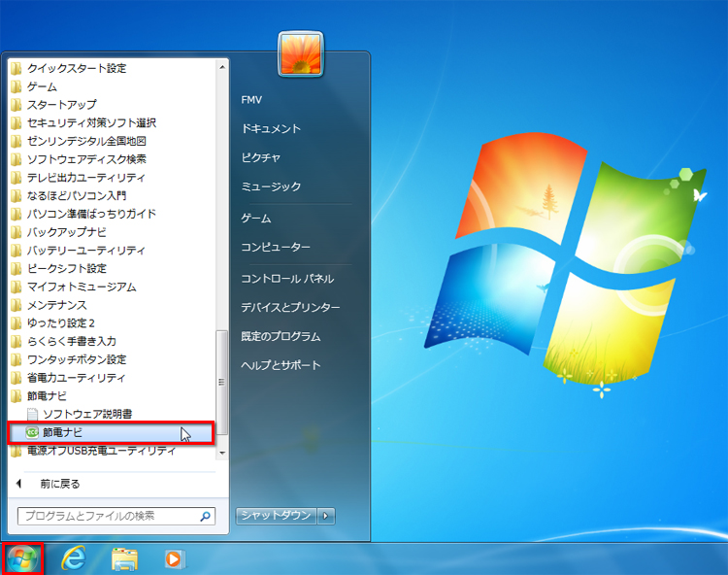728x575 pixels.
Task: Expand the パソコン準備ばっちりガイド folder
Action: click(x=83, y=214)
